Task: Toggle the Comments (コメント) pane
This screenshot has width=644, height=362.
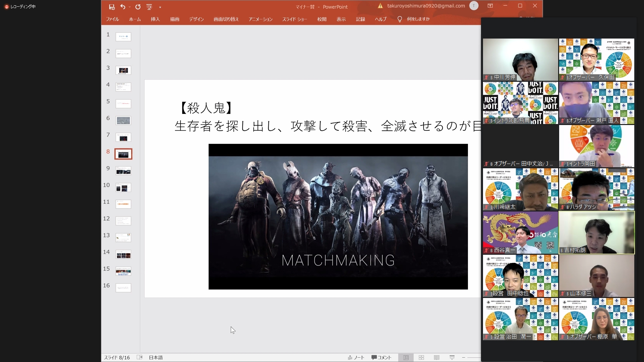Action: [x=381, y=358]
